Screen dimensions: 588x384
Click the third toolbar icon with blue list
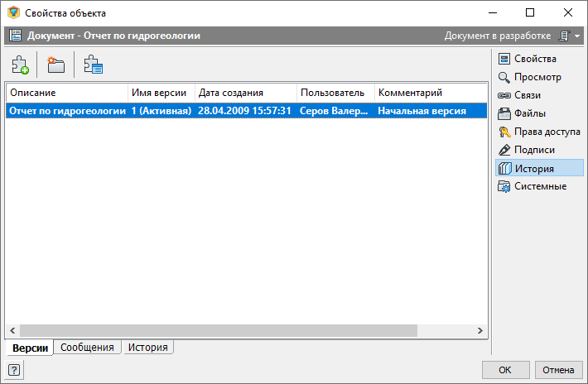pyautogui.click(x=93, y=65)
